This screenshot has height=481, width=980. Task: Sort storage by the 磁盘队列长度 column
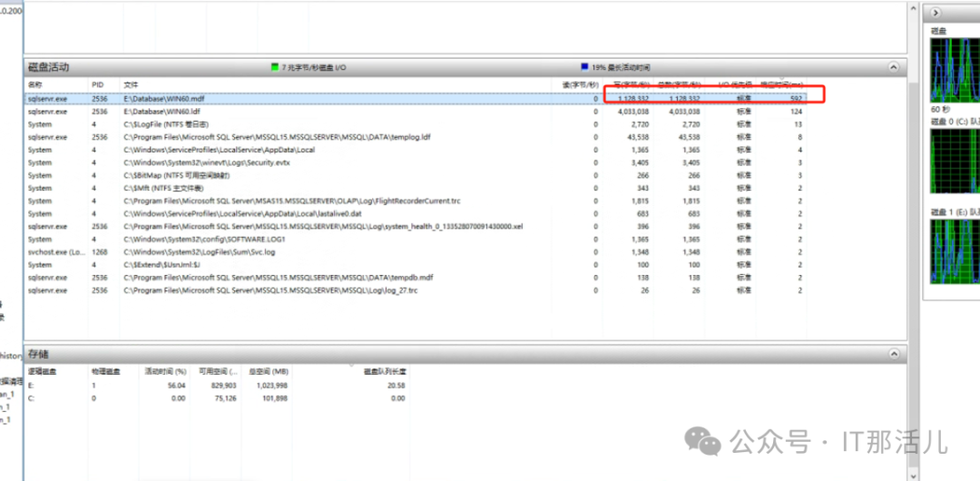coord(385,371)
